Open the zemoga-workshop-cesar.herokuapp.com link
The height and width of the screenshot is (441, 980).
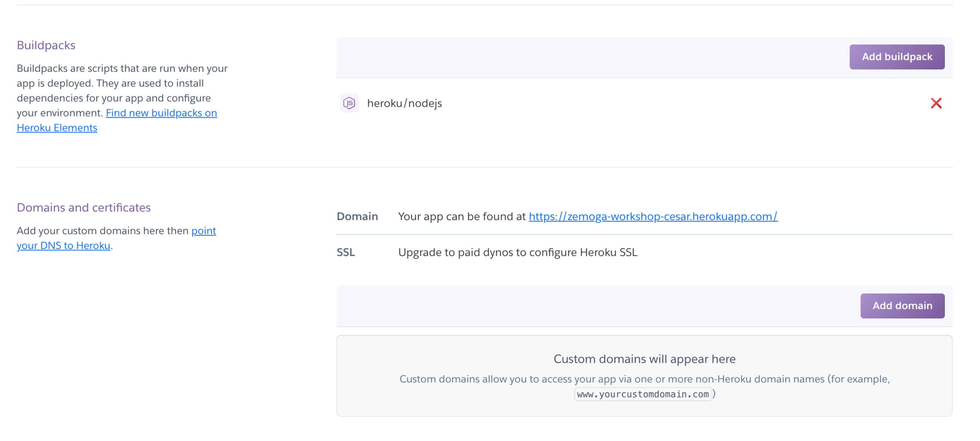click(x=653, y=216)
